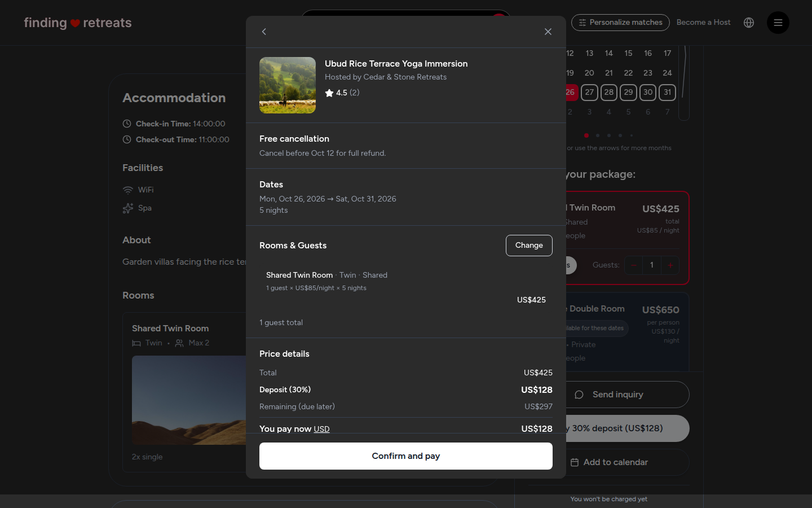Send inquiry to the host
The height and width of the screenshot is (508, 812).
coord(628,395)
